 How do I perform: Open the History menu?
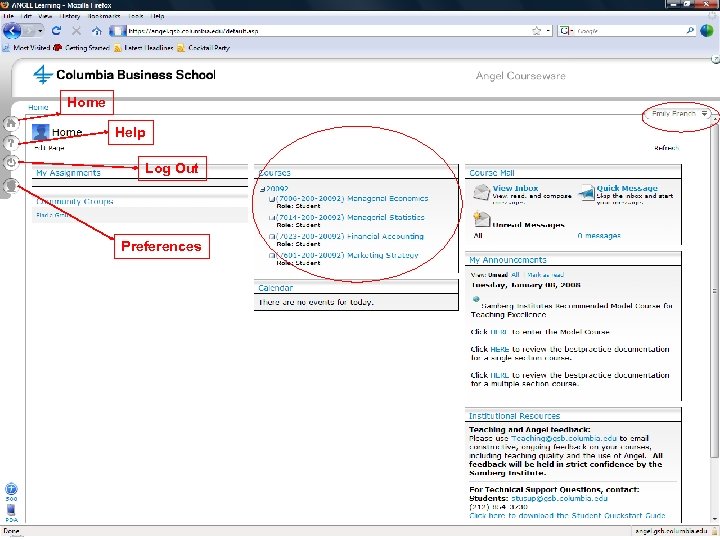coord(70,16)
